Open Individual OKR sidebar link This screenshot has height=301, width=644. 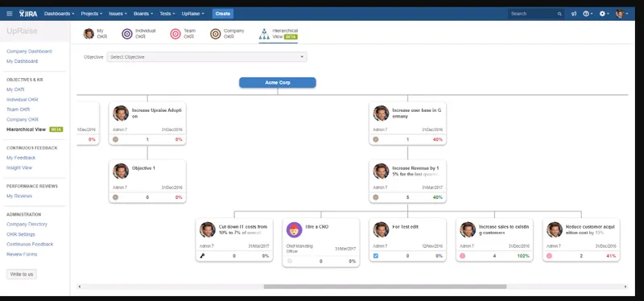pyautogui.click(x=23, y=99)
